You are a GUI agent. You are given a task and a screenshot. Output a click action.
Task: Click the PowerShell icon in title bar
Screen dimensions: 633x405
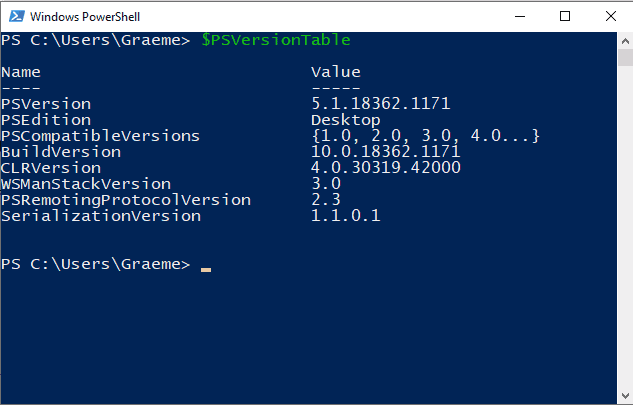click(x=17, y=17)
